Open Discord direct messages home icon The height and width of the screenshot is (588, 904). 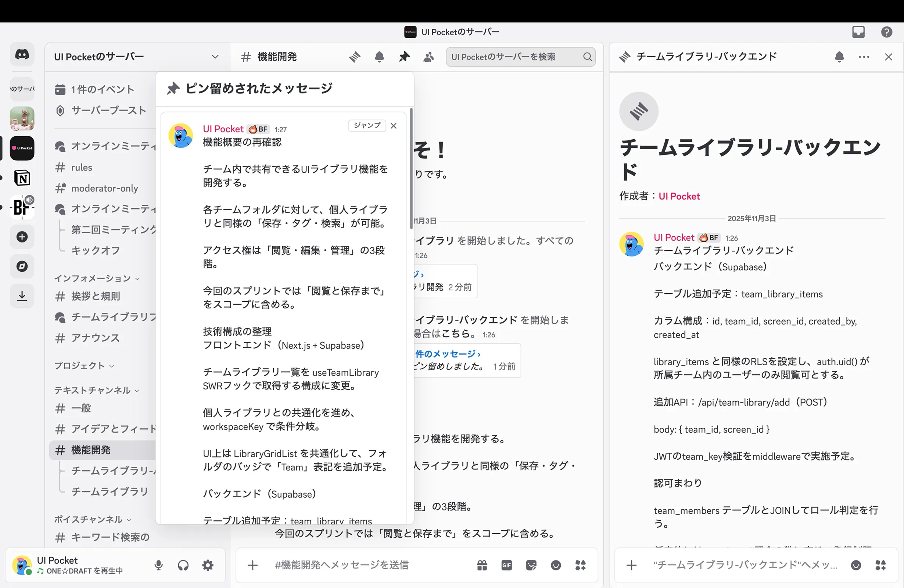pos(22,55)
